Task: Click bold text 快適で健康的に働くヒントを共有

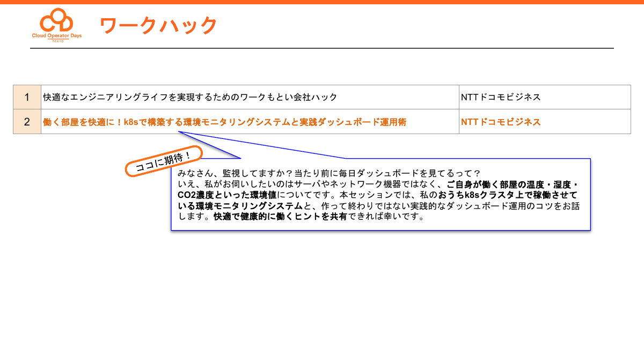Action: tap(280, 217)
